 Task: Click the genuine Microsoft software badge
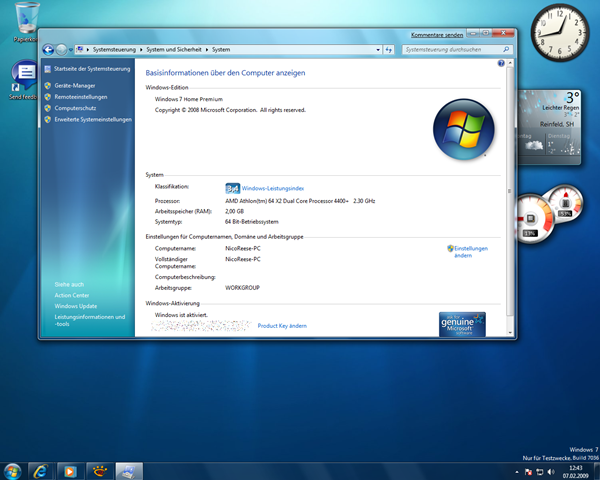tap(462, 325)
